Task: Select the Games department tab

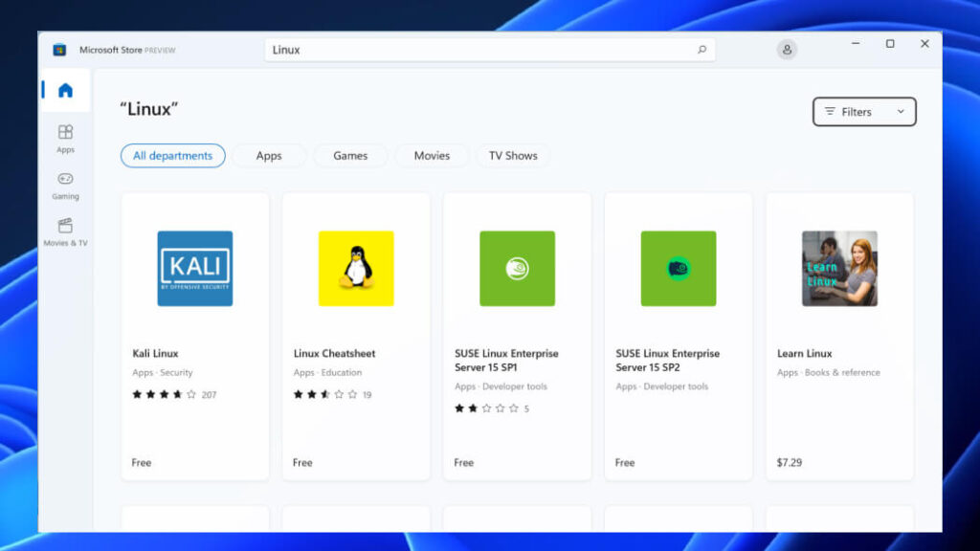Action: pos(350,156)
